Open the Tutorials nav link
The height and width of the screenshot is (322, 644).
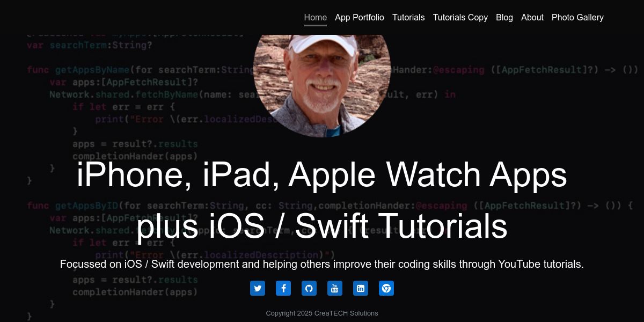(x=408, y=17)
